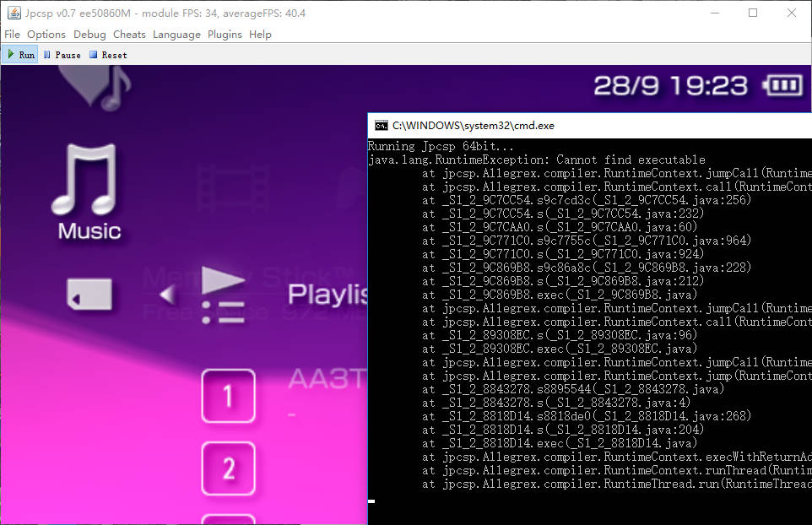The height and width of the screenshot is (525, 812).
Task: Open the Language menu
Action: click(x=176, y=35)
